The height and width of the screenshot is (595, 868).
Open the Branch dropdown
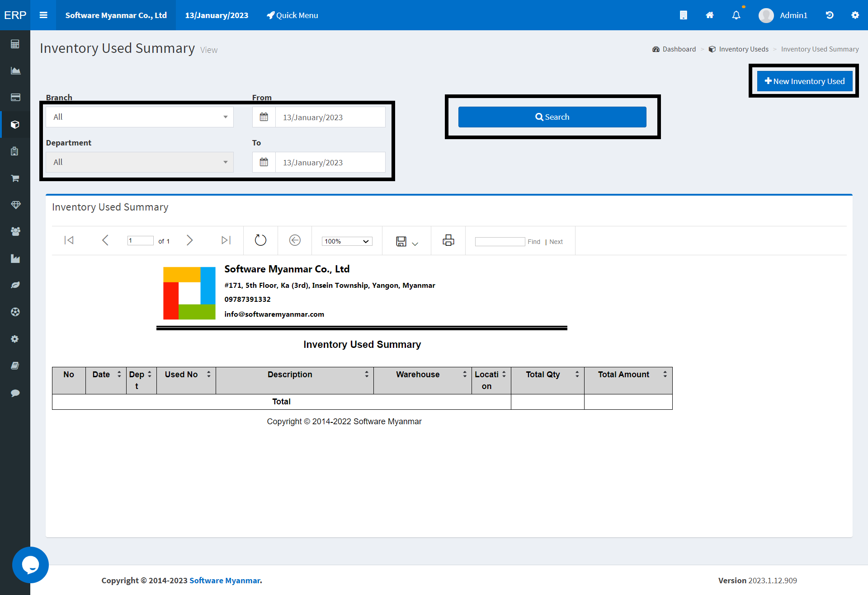(x=140, y=117)
